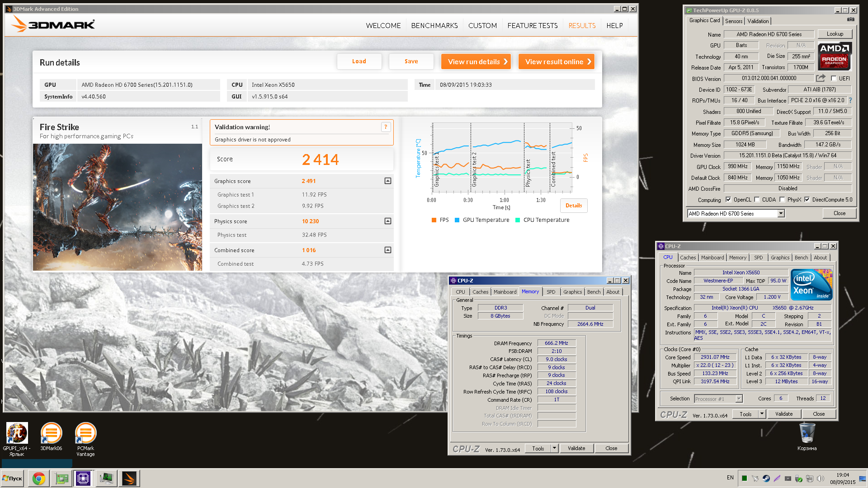This screenshot has height=488, width=868.
Task: Click the volume speaker tray icon
Action: [x=821, y=478]
